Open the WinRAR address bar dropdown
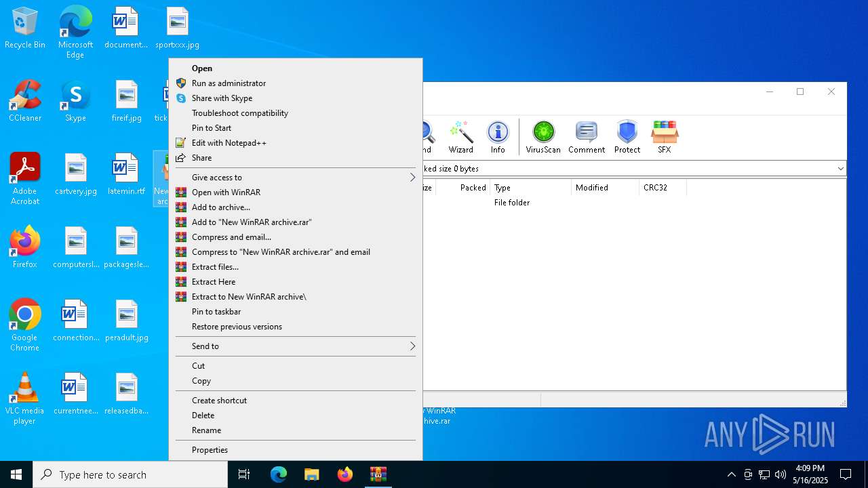 (x=840, y=169)
